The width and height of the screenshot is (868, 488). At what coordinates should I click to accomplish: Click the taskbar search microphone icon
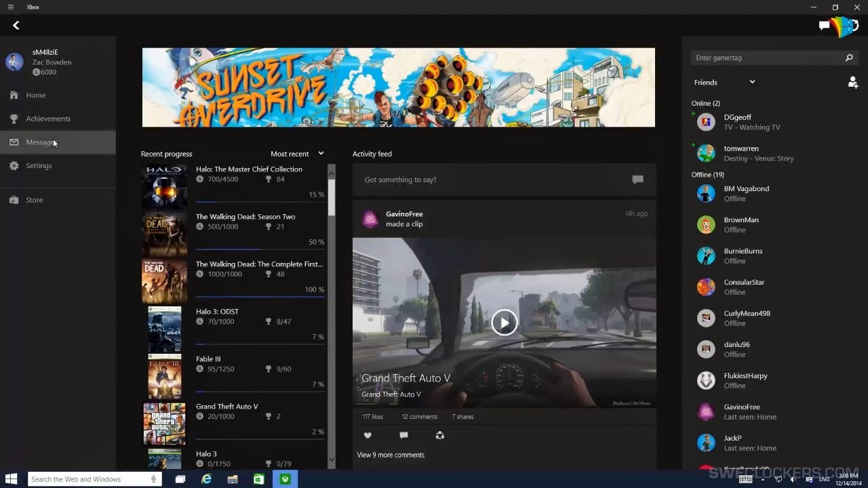155,479
